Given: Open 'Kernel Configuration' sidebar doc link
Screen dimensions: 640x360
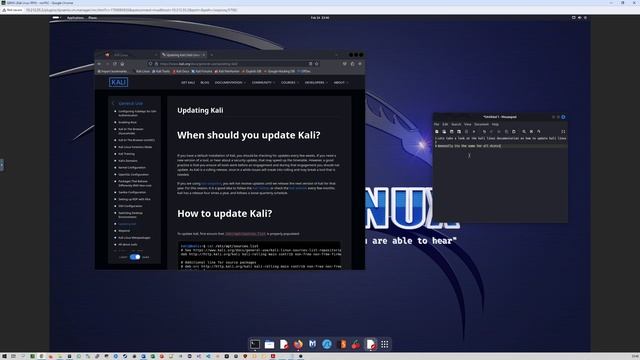Looking at the screenshot, I should pos(132,167).
